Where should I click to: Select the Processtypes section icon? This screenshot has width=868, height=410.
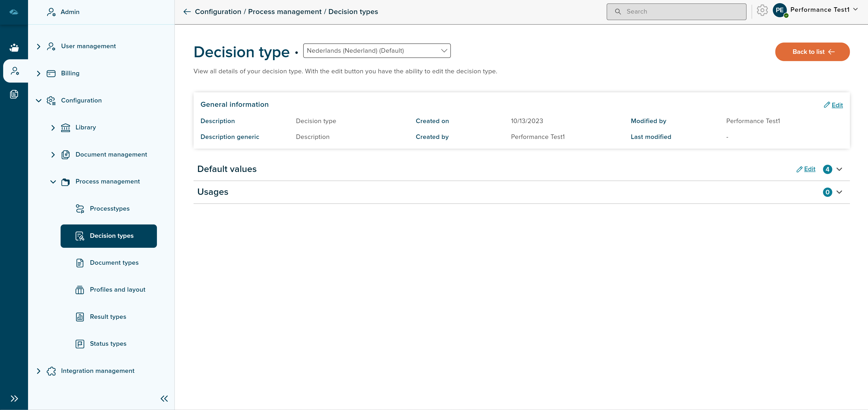coord(80,208)
